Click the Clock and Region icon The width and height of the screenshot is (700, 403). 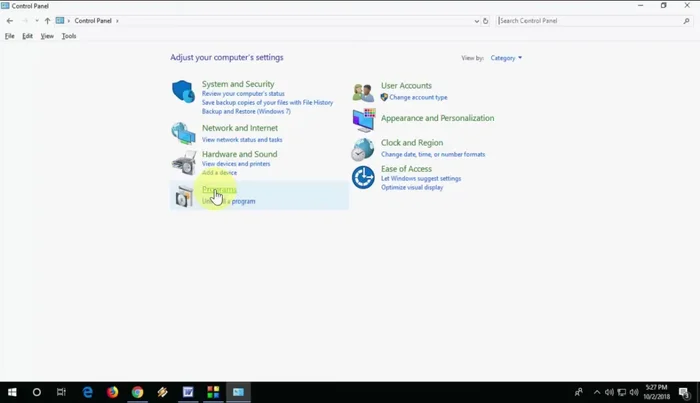pos(363,149)
